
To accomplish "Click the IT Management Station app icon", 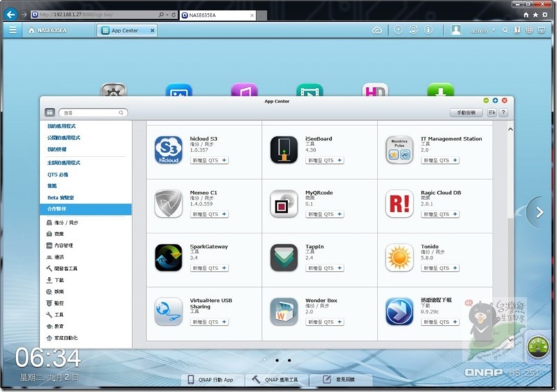I will [399, 150].
